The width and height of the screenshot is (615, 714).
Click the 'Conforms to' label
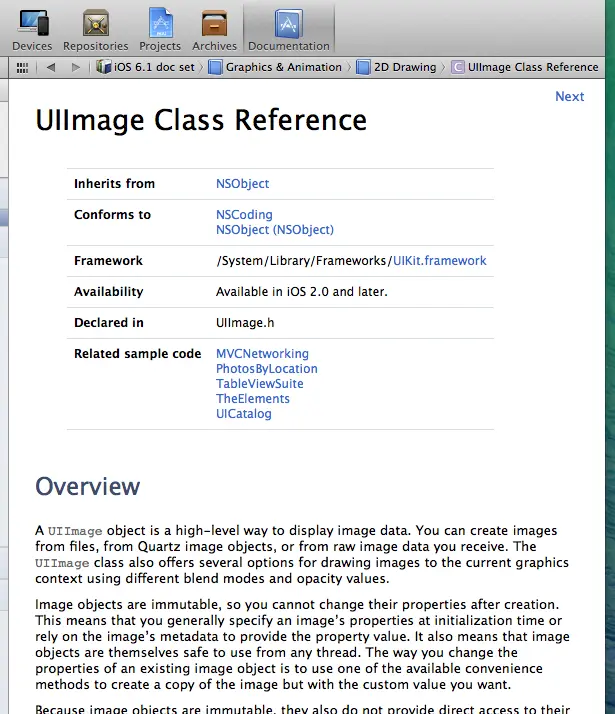coord(112,214)
